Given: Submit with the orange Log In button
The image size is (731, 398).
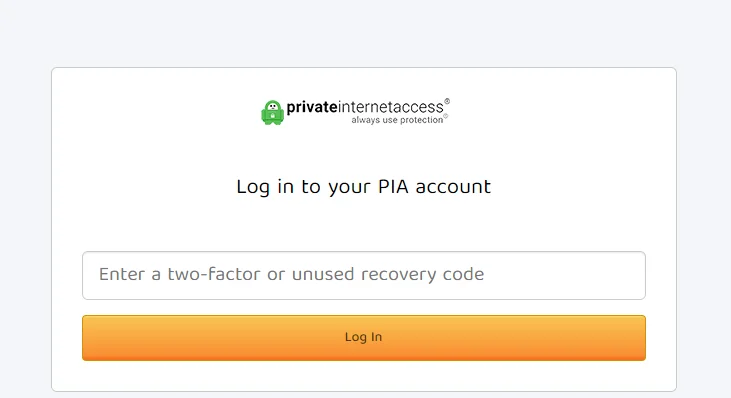Looking at the screenshot, I should point(364,338).
